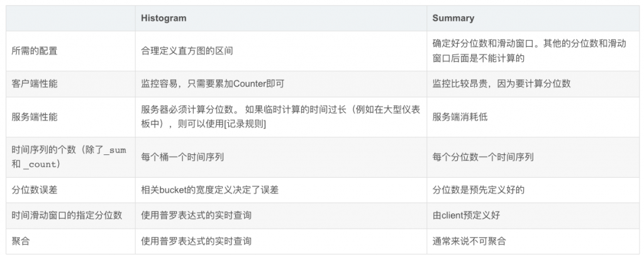This screenshot has height=257, width=644.
Task: Click the 分位数误差 row label
Action: (x=35, y=190)
